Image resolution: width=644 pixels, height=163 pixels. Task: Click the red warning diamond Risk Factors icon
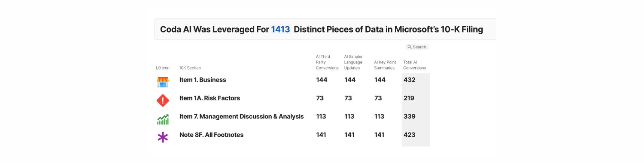163,100
